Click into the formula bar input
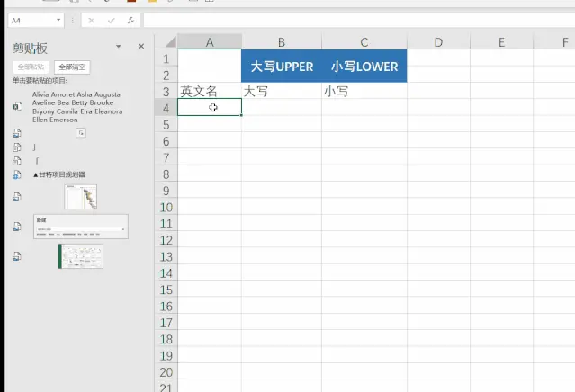Screen dimensions: 575x392 [359, 21]
